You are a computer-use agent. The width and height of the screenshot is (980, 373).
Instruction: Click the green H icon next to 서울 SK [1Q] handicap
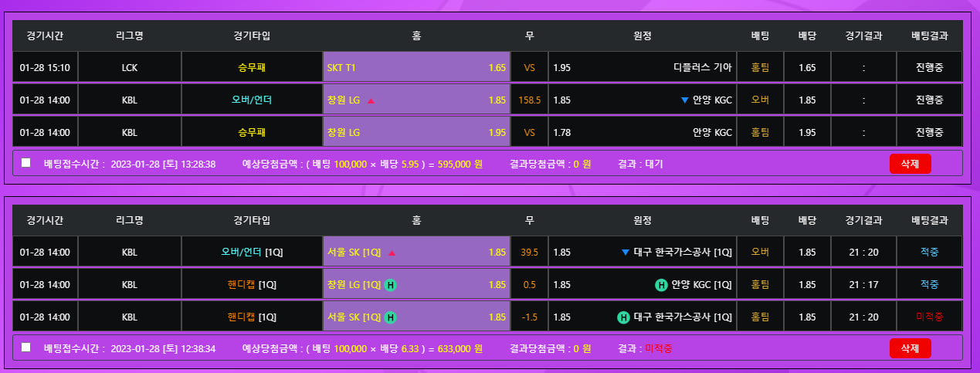[x=391, y=317]
